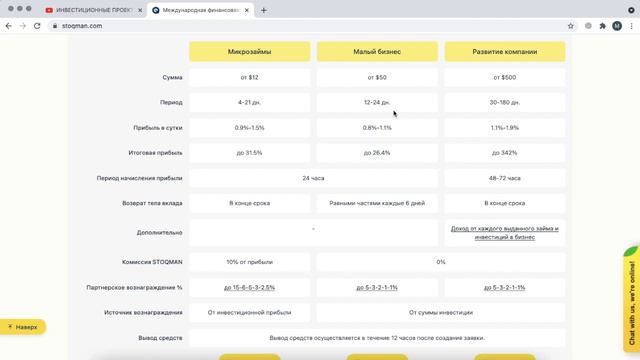Open Развитие компании до 5-3-2-1-1% link
The height and width of the screenshot is (360, 640).
point(505,287)
